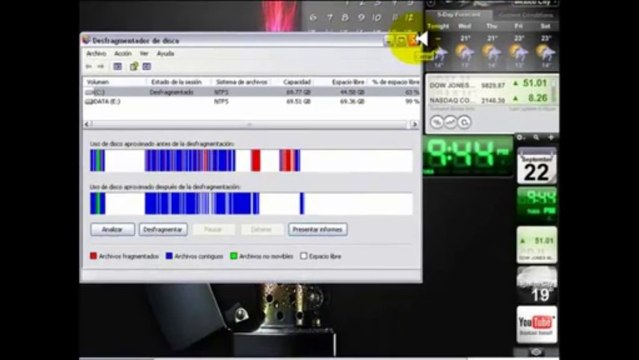Open the Ver menu
This screenshot has height=360, width=639.
pyautogui.click(x=144, y=53)
